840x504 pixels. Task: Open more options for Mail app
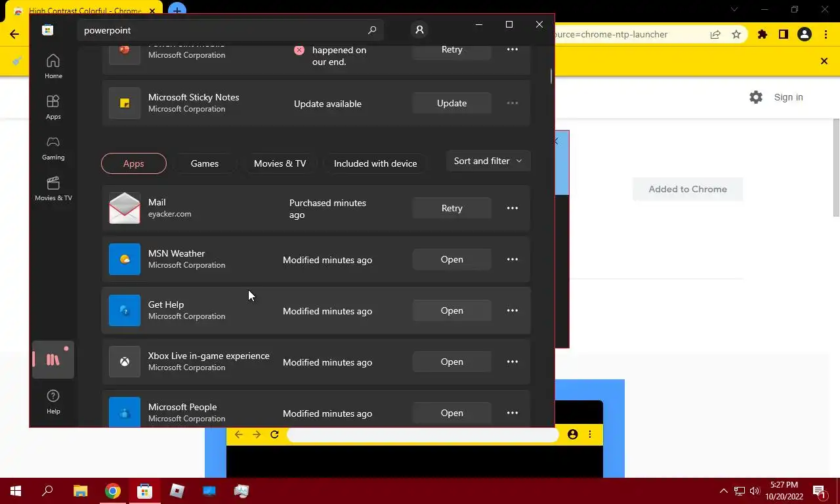(513, 208)
